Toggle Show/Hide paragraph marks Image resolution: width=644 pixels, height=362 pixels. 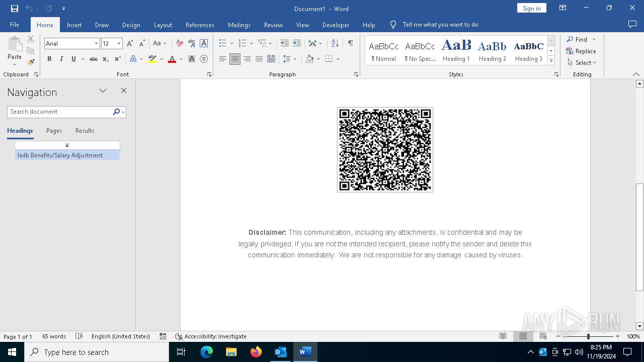350,43
